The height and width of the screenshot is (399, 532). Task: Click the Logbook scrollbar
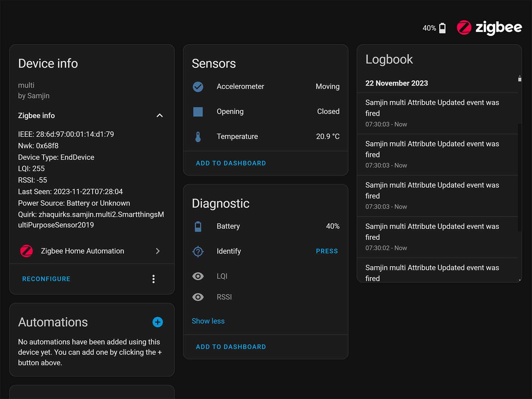tap(519, 176)
